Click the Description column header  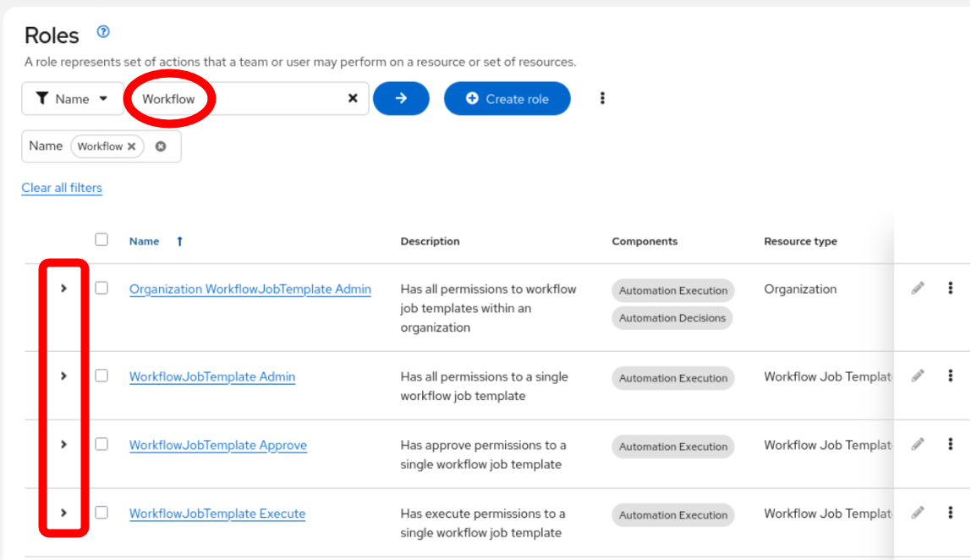430,241
